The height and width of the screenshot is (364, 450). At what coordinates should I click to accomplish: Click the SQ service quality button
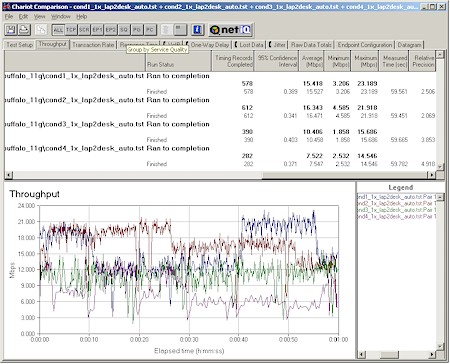pos(124,30)
